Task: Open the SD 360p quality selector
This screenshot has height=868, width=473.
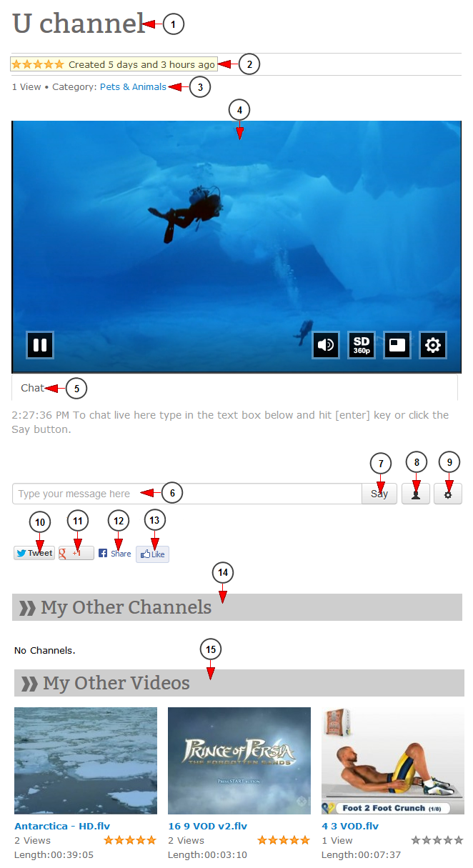Action: point(362,345)
